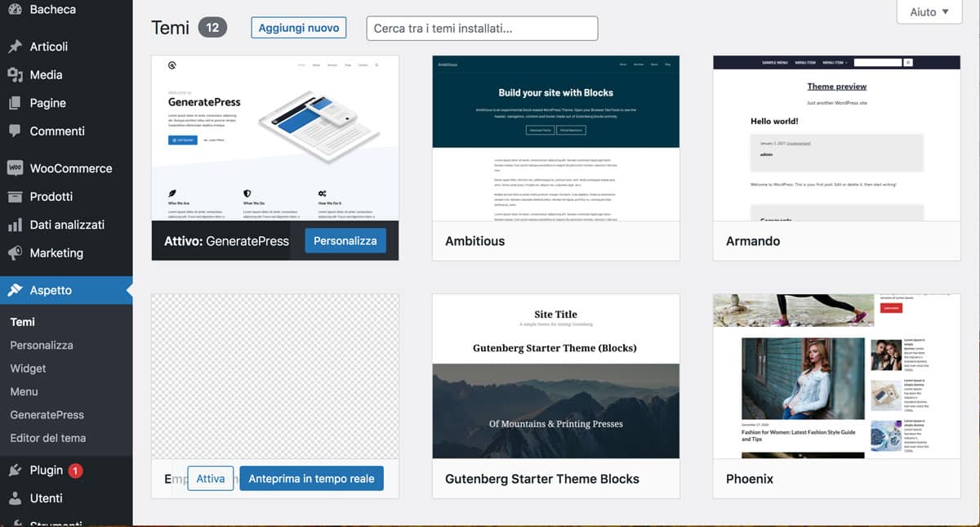Open the Armando theme preview thumbnail
Image resolution: width=980 pixels, height=527 pixels.
pos(836,138)
